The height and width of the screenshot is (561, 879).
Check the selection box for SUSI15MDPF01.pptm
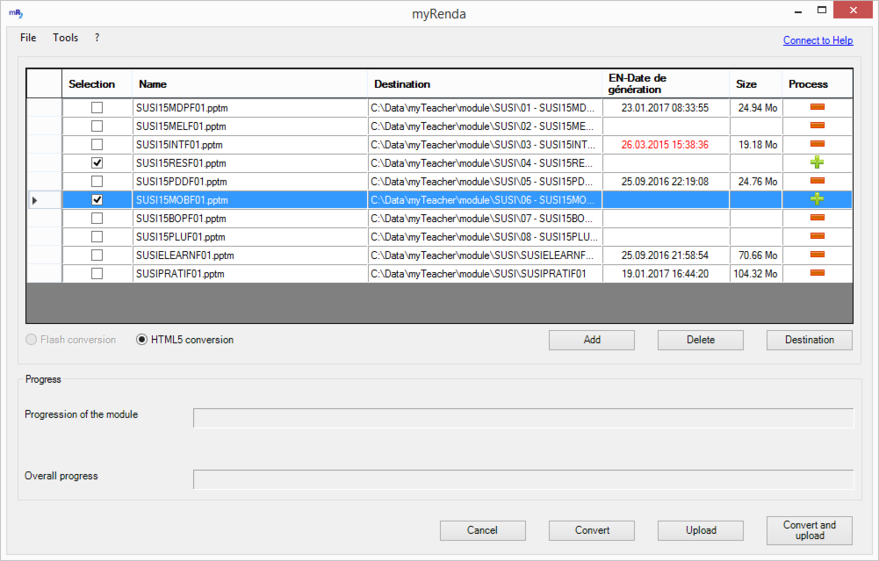coord(97,107)
